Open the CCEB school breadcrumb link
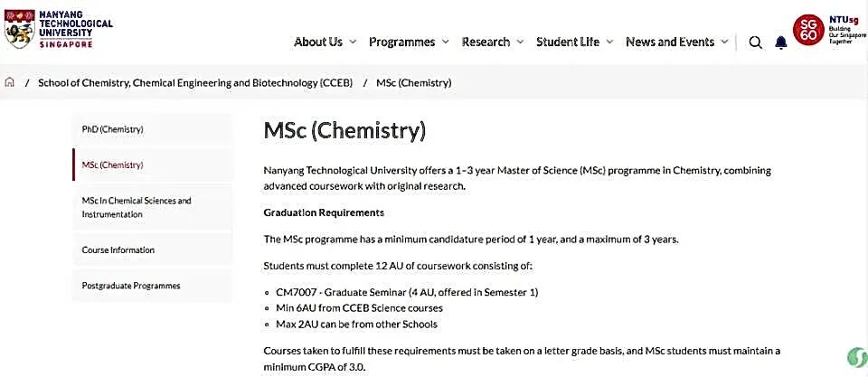868x377 pixels. coord(195,82)
